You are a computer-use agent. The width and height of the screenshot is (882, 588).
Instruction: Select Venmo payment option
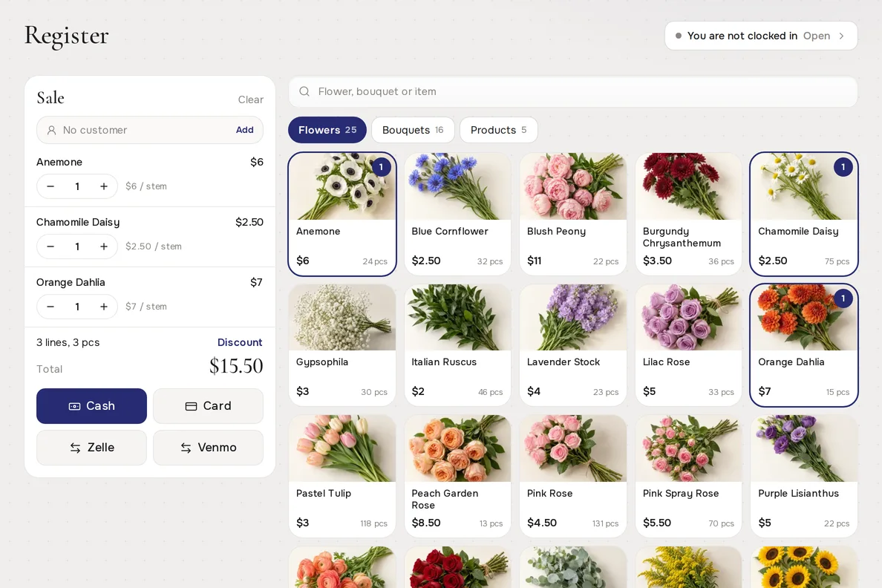(208, 448)
